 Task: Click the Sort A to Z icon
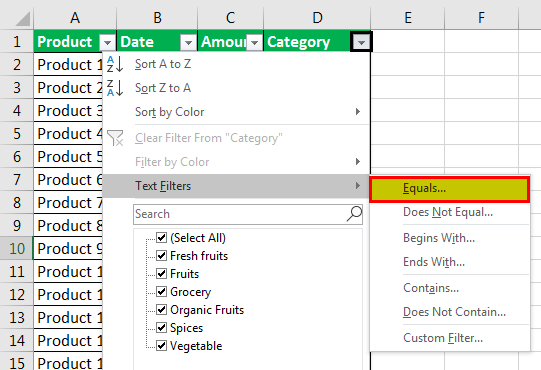click(115, 64)
